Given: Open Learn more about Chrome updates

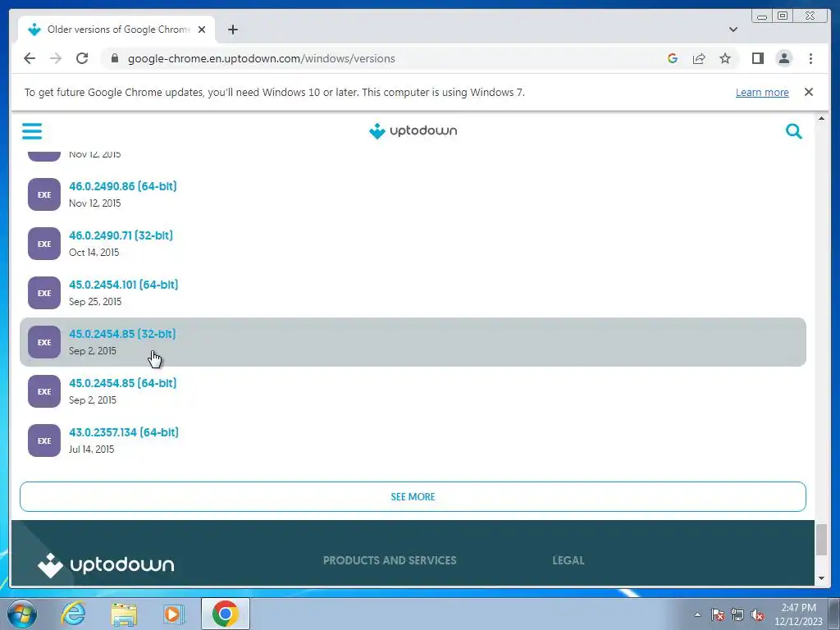Looking at the screenshot, I should [x=762, y=92].
